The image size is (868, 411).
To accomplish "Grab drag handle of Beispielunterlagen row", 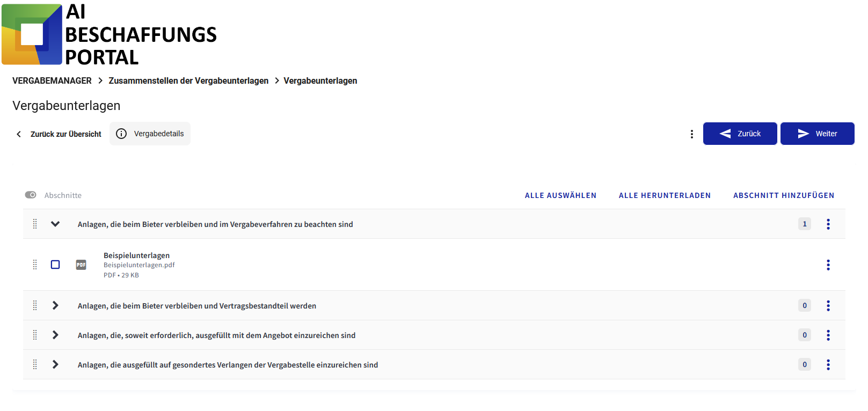I will tap(35, 265).
